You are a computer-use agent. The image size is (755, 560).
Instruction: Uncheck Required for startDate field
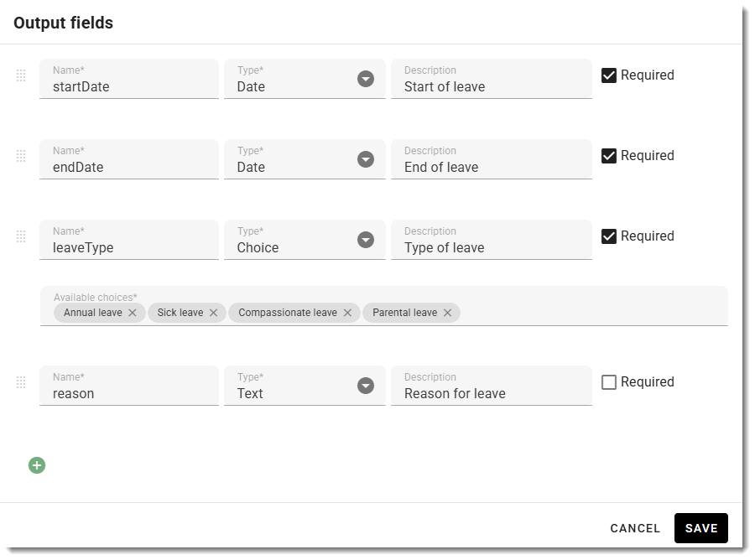point(609,75)
